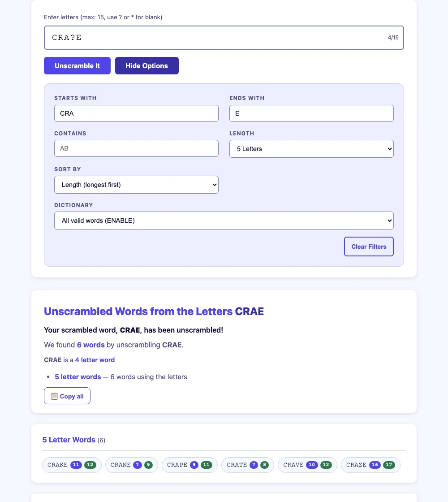Focus the Starts With input field
Viewport: 448px width, 502px height.
(x=136, y=113)
